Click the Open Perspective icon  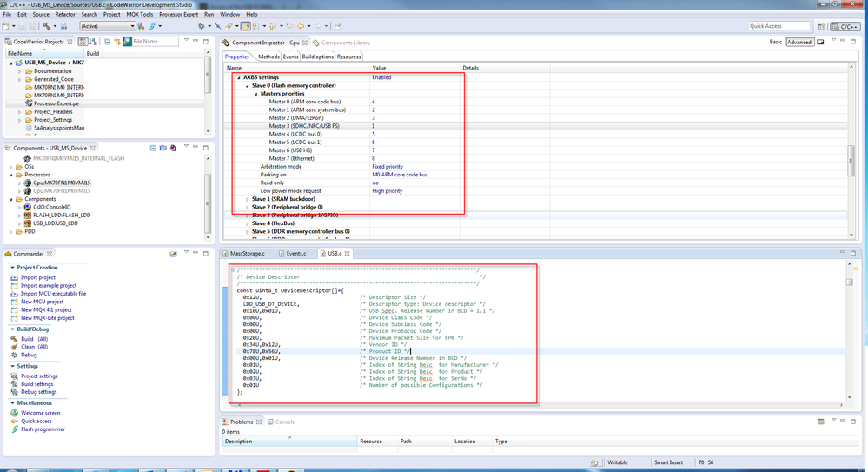tap(821, 27)
